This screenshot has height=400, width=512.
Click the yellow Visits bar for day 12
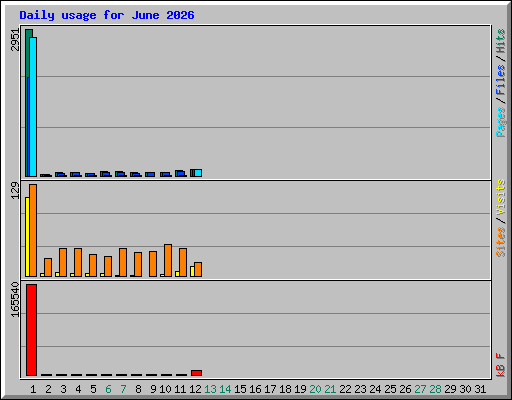(x=192, y=271)
